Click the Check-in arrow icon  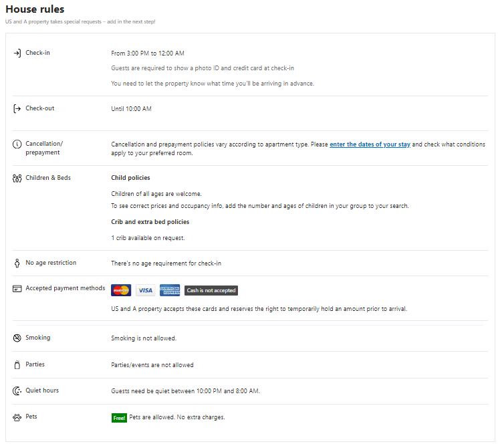[17, 53]
